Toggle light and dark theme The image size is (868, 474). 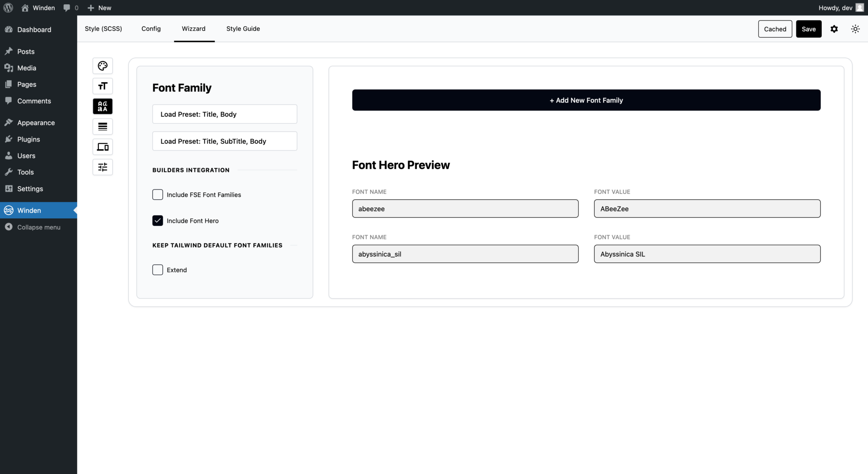855,29
